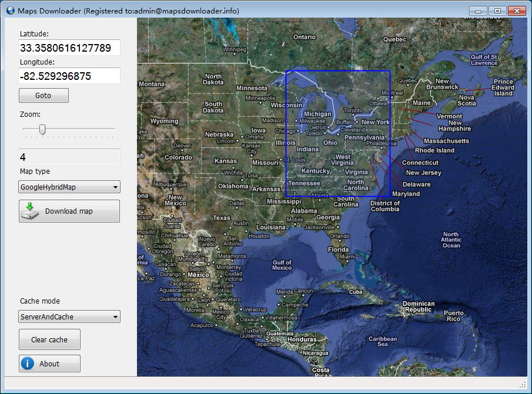Click the zoom level field showing 4
Viewport: 532px width, 394px height.
pos(69,157)
